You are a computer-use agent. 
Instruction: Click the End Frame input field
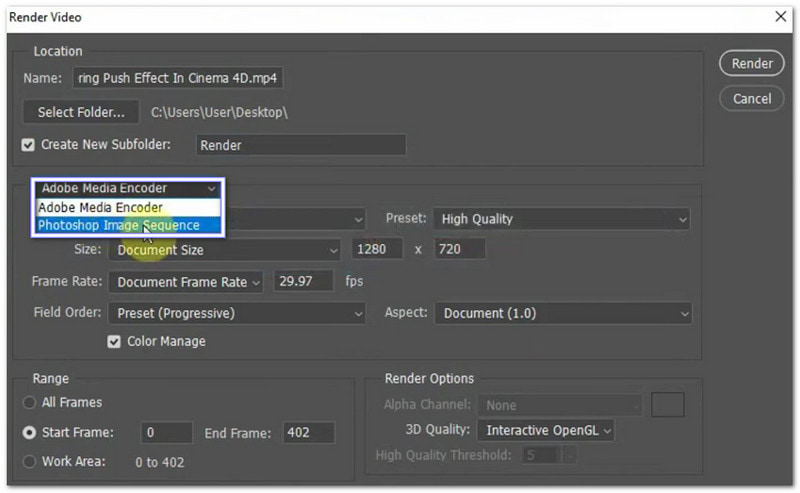pos(308,433)
